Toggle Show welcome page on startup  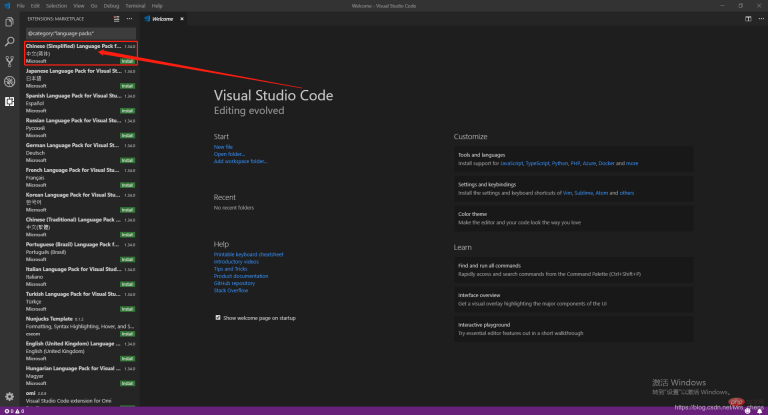click(218, 317)
